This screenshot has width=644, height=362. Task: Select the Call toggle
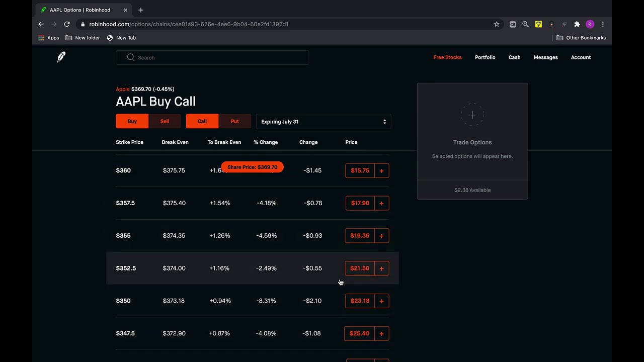click(202, 121)
